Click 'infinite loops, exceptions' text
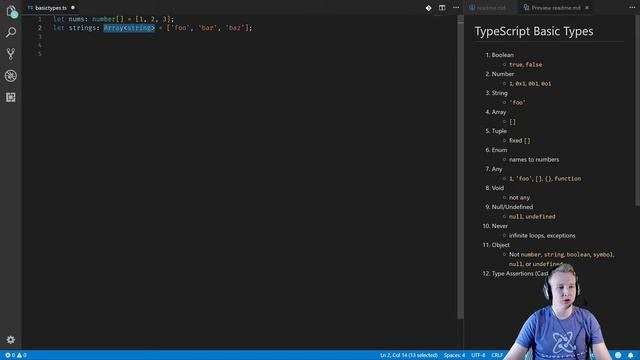This screenshot has width=640, height=360. point(542,236)
